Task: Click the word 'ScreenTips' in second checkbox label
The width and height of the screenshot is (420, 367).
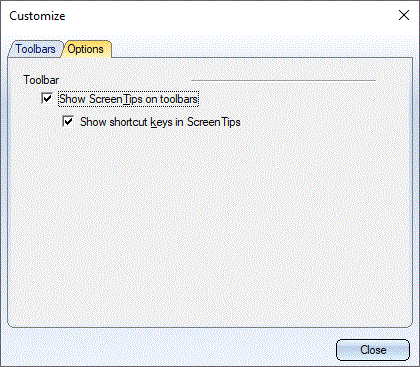Action: (214, 122)
